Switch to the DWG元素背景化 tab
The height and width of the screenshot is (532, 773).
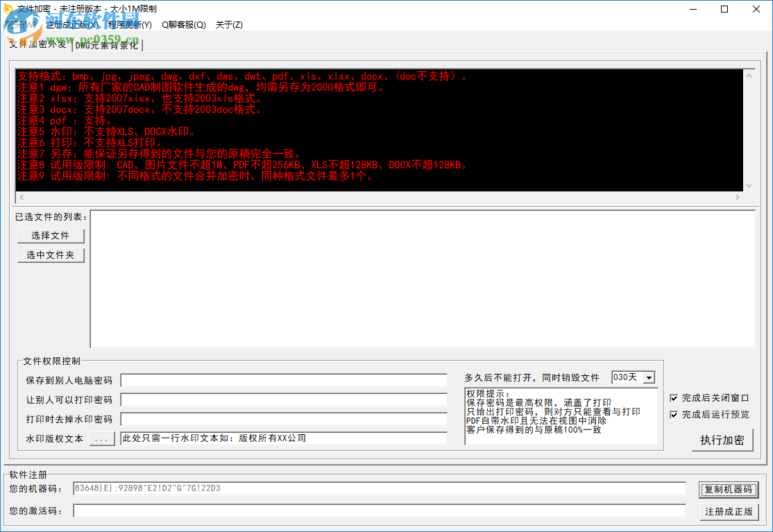coord(107,45)
